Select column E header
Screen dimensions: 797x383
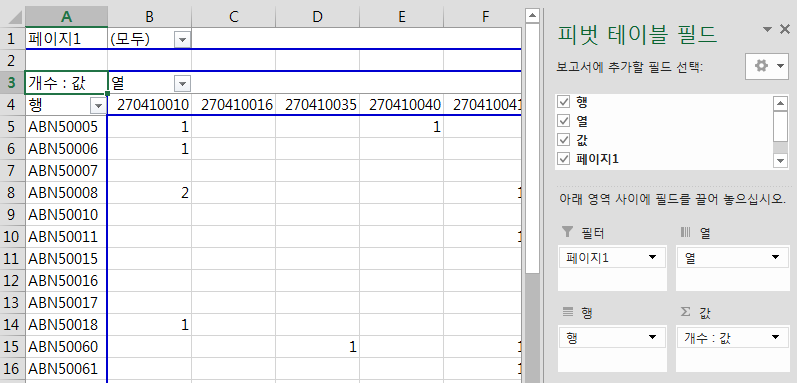pyautogui.click(x=401, y=17)
